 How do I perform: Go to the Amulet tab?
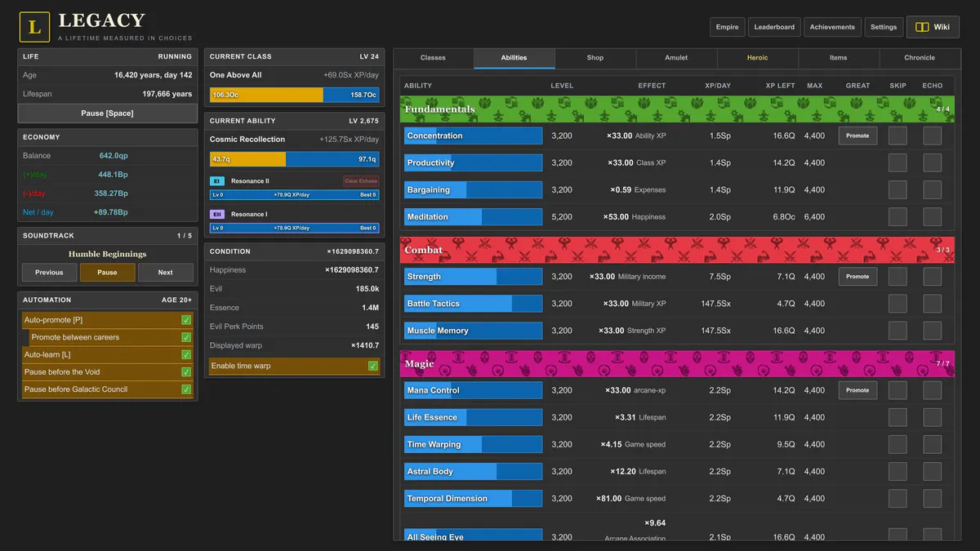(x=676, y=58)
